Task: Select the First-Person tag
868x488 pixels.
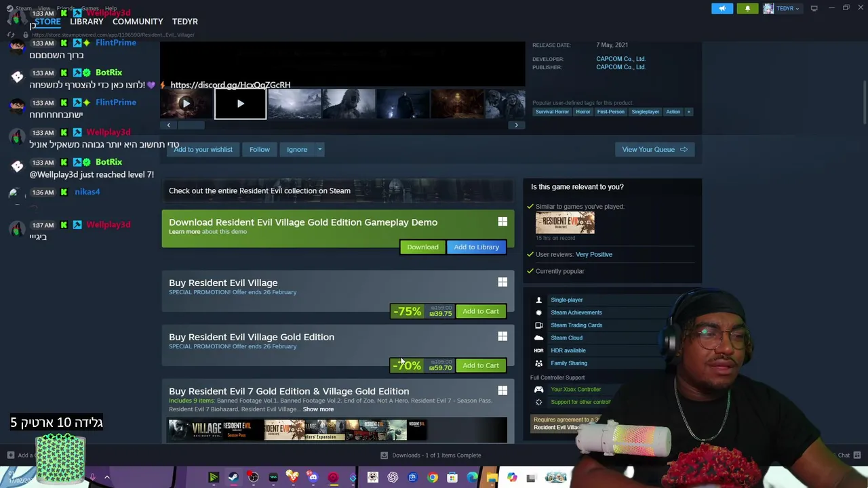Action: [610, 112]
